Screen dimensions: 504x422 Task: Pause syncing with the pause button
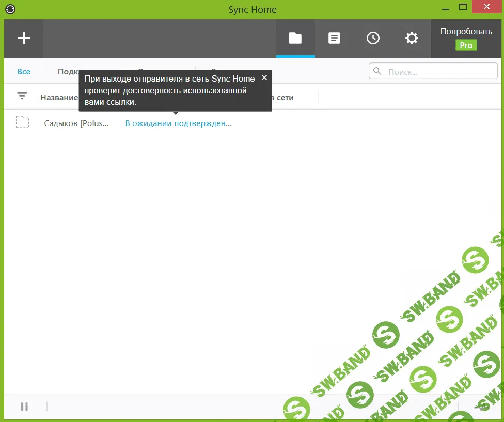pos(24,407)
